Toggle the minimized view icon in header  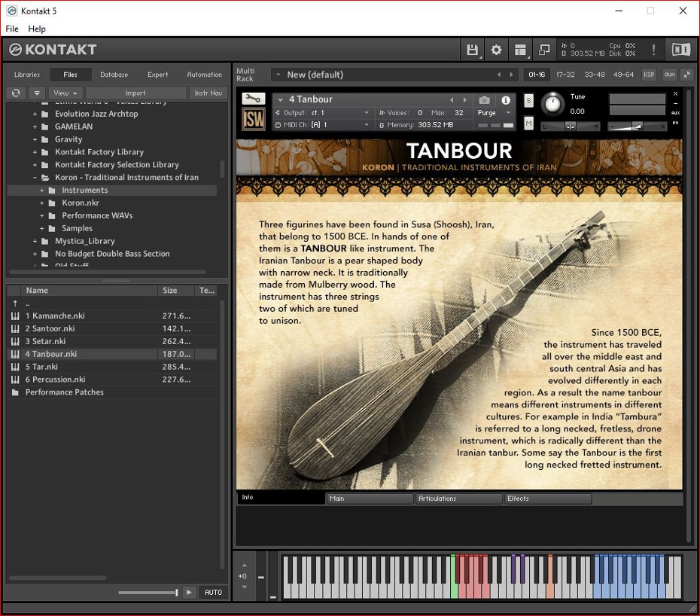tap(544, 50)
